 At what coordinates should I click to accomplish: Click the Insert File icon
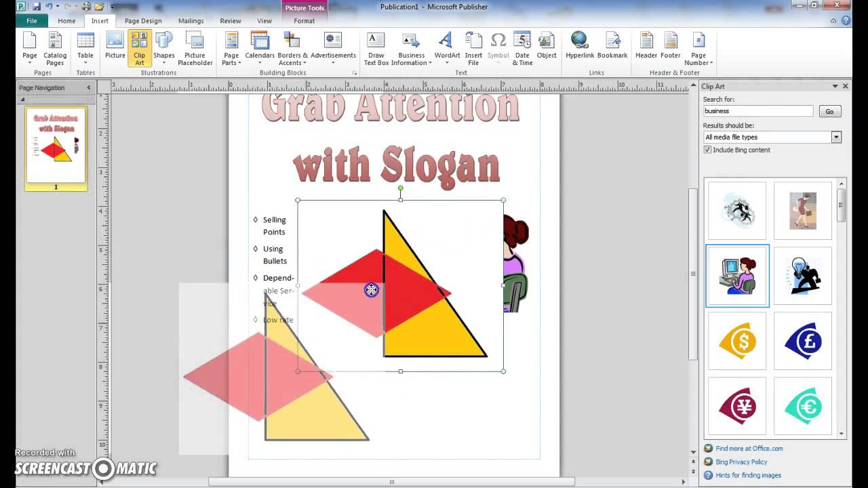[473, 49]
